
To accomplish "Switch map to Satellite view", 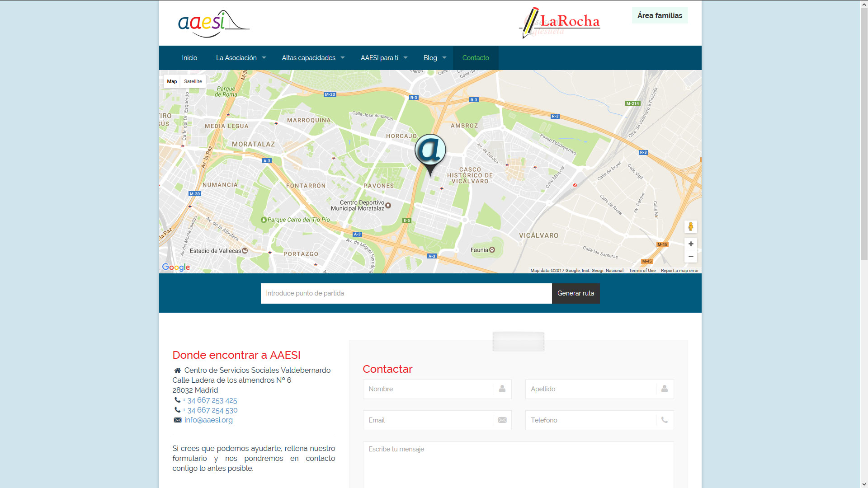I will [193, 81].
